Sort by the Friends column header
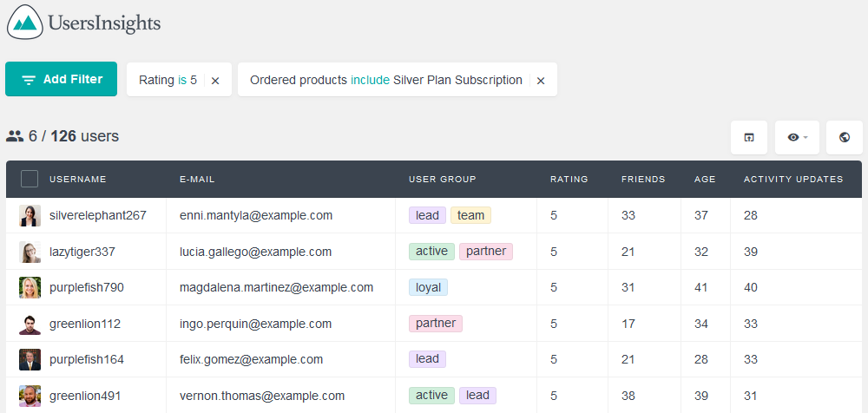 point(643,180)
